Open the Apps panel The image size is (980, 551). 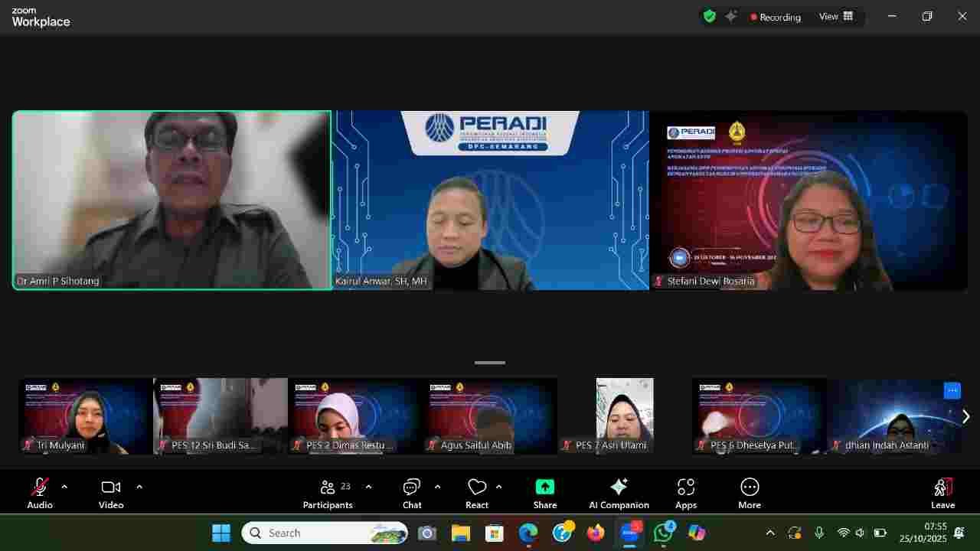click(x=685, y=493)
